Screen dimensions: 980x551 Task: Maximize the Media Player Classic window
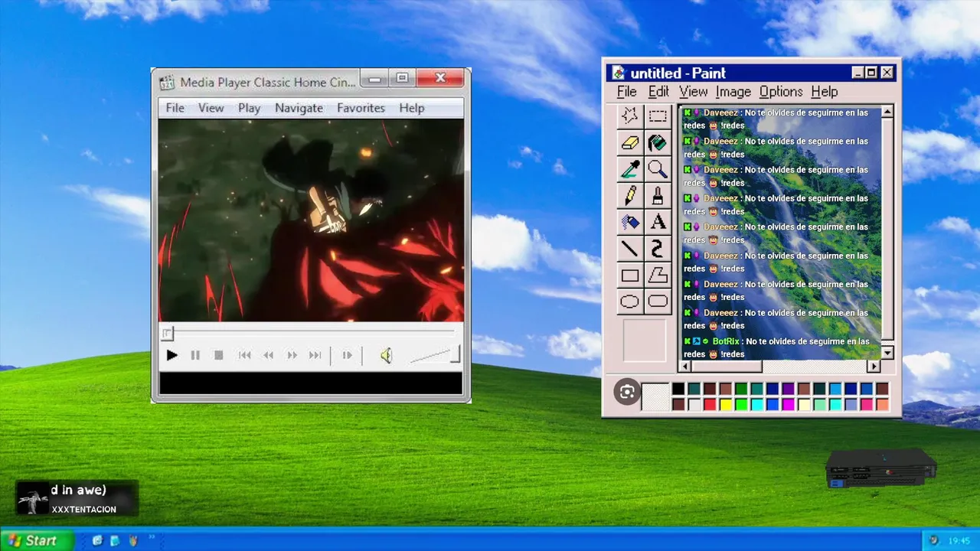click(401, 78)
